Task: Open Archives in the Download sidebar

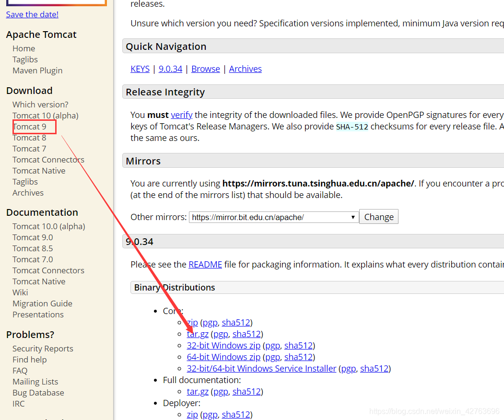Action: pyautogui.click(x=28, y=193)
